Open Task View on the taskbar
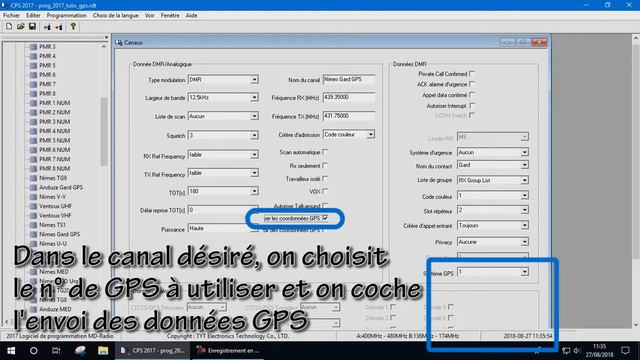The width and height of the screenshot is (640, 360). 56,351
